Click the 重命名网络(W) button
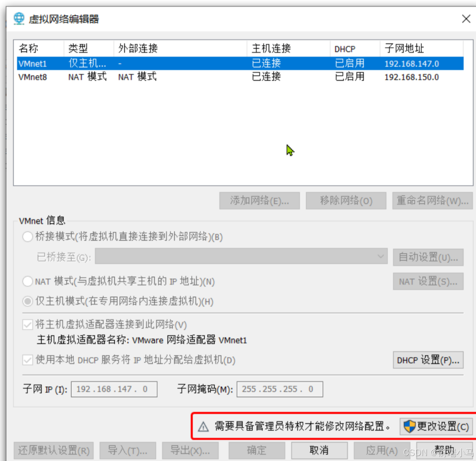 tap(433, 201)
